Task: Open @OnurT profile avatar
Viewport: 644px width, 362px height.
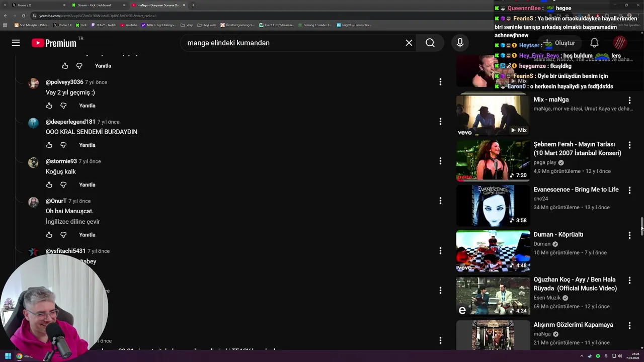Action: (33, 202)
